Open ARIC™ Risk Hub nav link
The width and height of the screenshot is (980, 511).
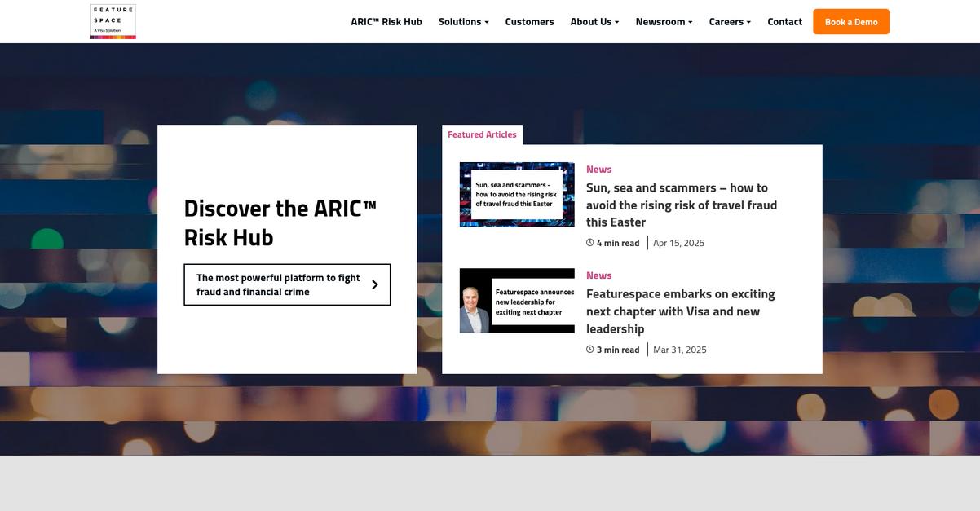[x=386, y=22]
